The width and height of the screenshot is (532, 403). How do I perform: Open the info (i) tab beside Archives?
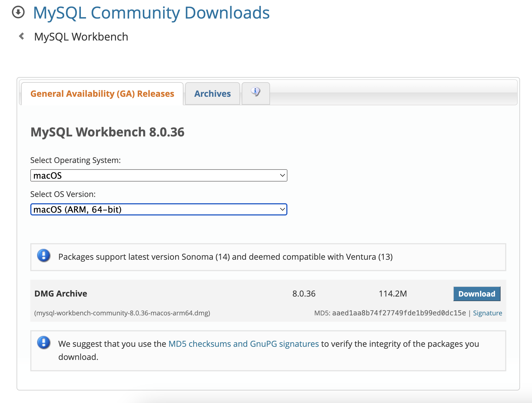pos(255,92)
